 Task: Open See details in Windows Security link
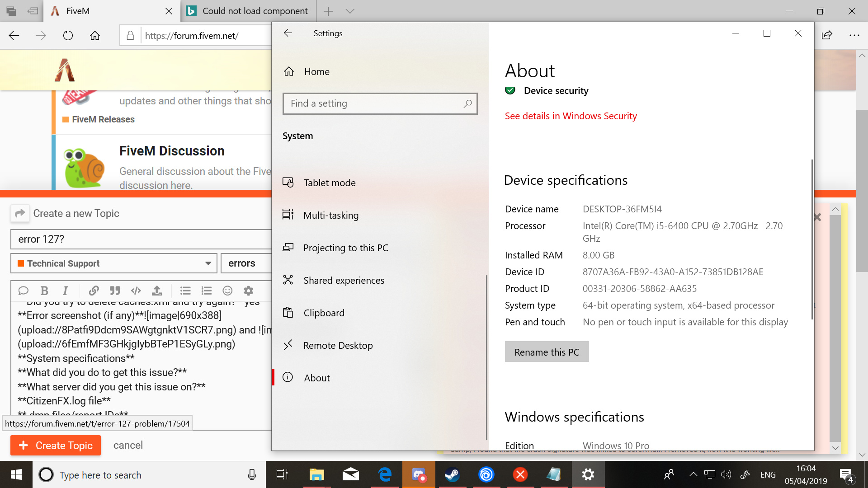coord(571,116)
